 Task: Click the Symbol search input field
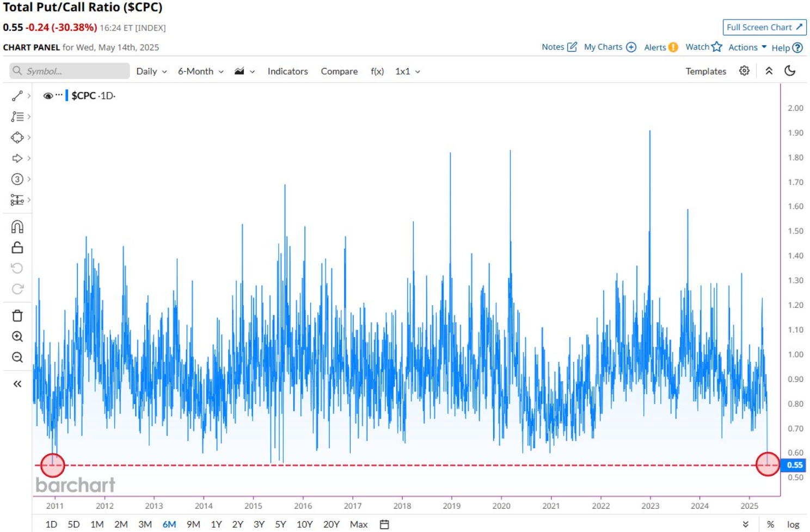click(x=70, y=71)
